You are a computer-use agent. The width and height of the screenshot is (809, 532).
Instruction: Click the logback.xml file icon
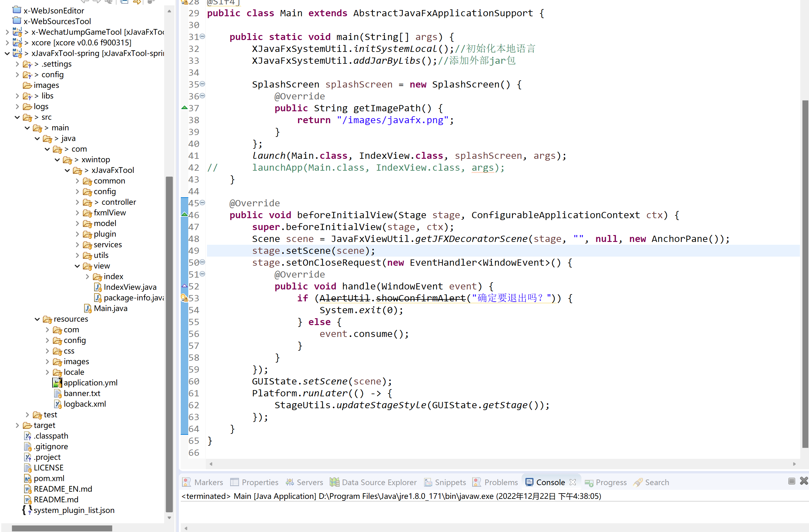click(58, 404)
